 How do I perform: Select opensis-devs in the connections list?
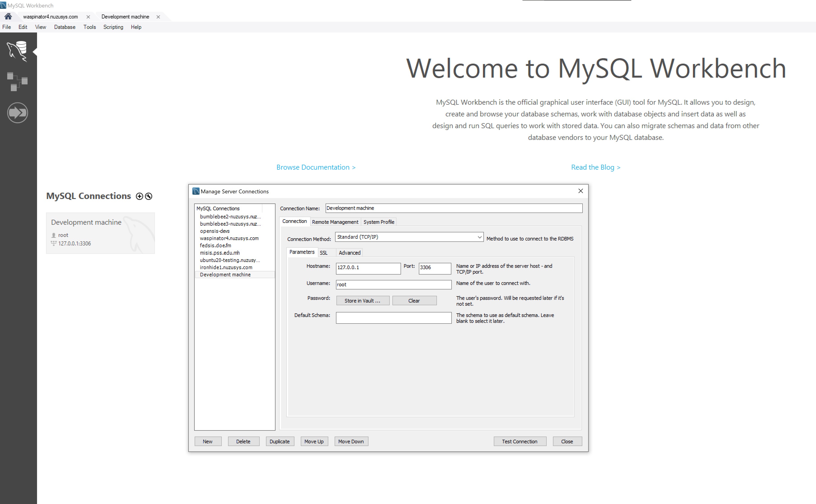(215, 231)
